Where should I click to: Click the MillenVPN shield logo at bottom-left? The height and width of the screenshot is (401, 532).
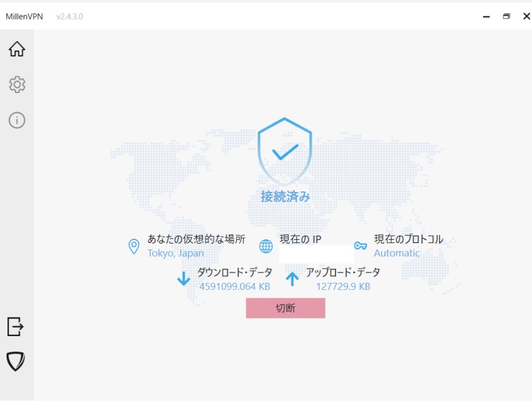[x=15, y=361]
